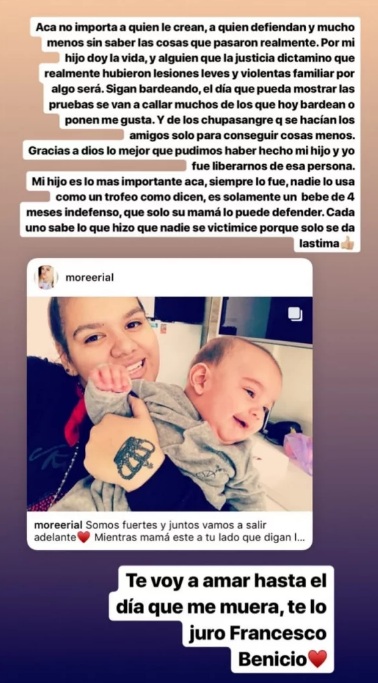Click the word 'lastima' ending the top text
The width and height of the screenshot is (378, 683).
pyautogui.click(x=319, y=244)
